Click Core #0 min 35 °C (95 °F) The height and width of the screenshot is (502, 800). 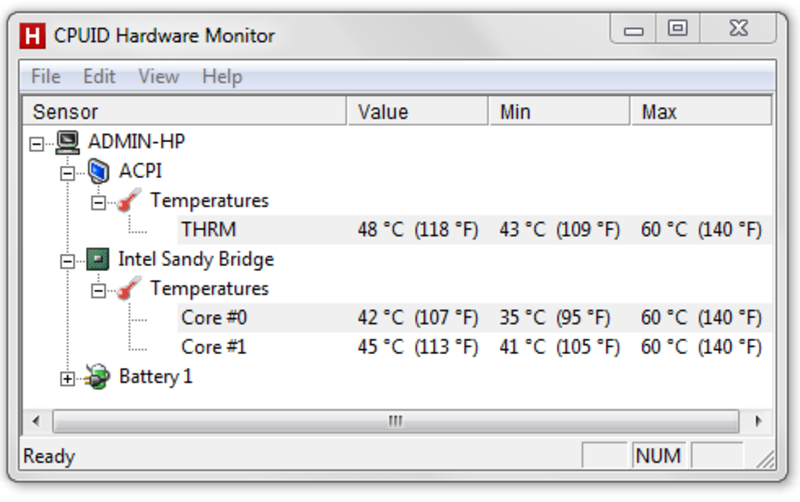click(555, 318)
